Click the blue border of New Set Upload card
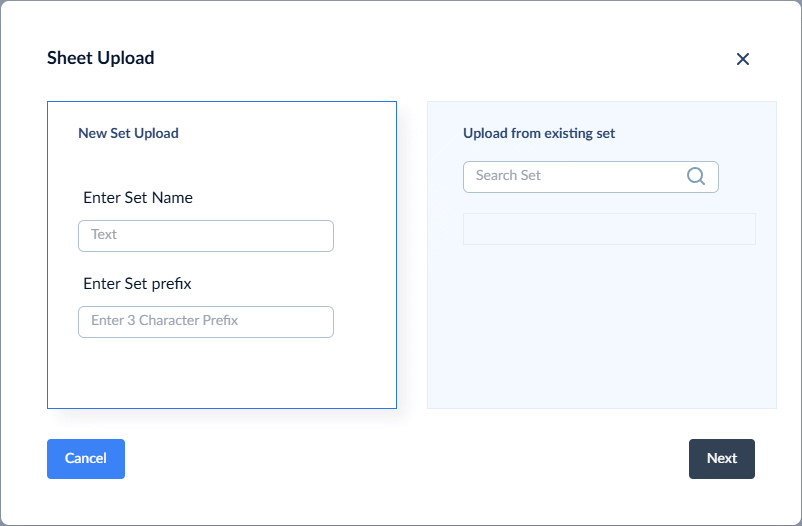802x526 pixels. click(48, 255)
